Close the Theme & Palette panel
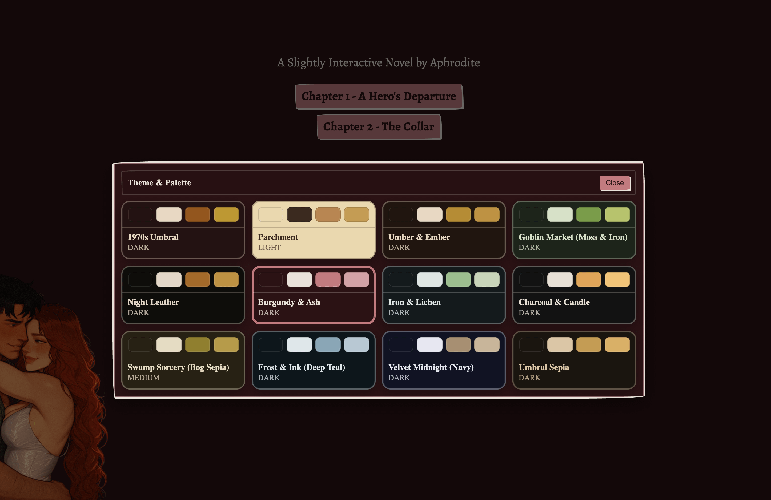This screenshot has width=771, height=500. coord(614,183)
